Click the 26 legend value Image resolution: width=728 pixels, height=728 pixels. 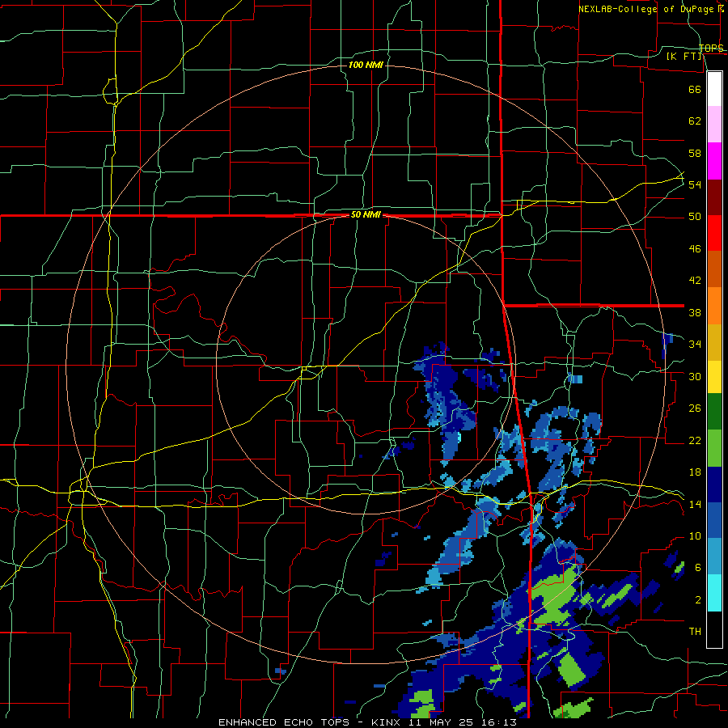[695, 408]
